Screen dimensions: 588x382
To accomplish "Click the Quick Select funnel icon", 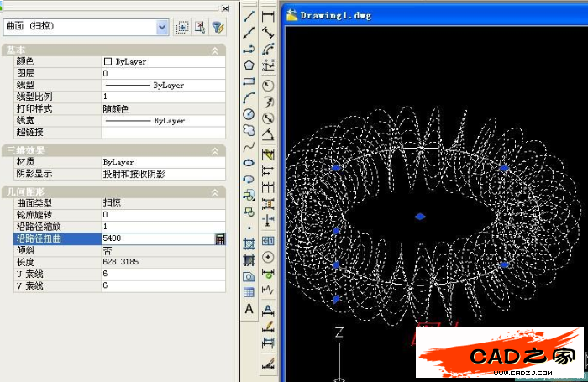I will click(x=217, y=28).
